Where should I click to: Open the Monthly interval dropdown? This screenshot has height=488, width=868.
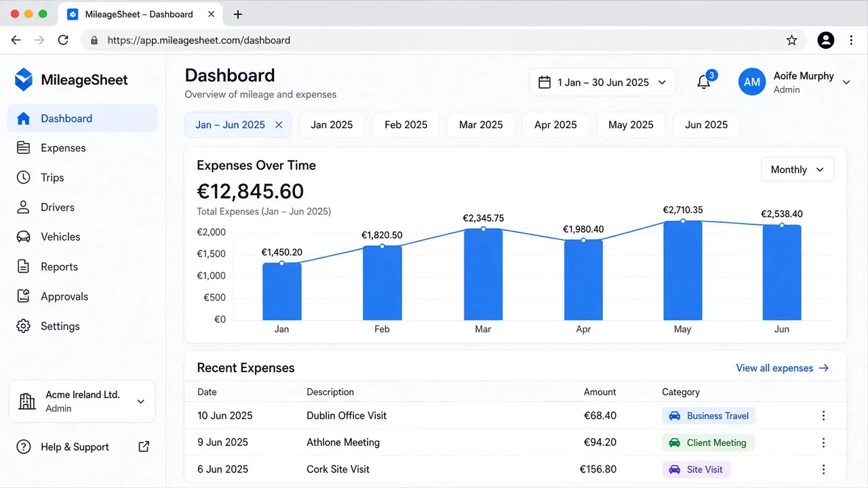coord(797,169)
